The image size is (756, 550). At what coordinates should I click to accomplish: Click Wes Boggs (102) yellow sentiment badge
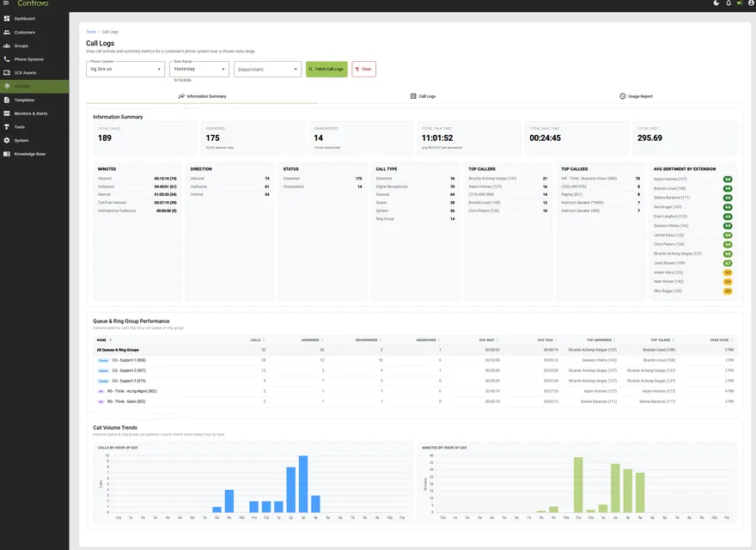point(728,291)
